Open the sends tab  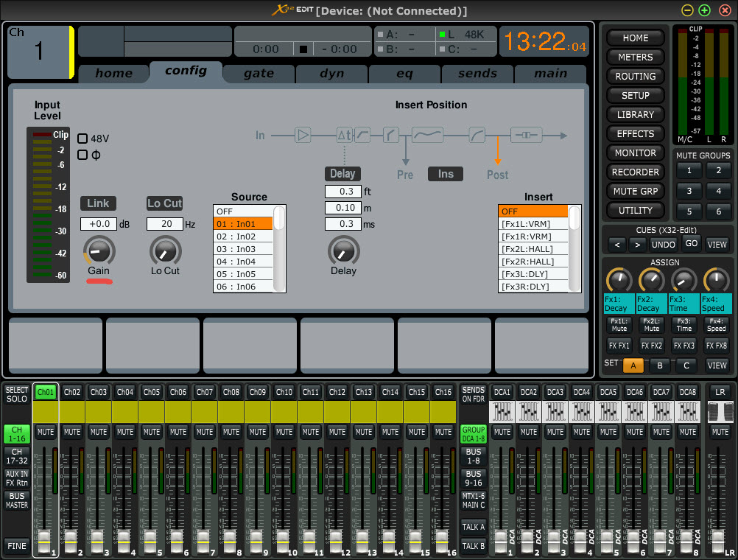(477, 73)
